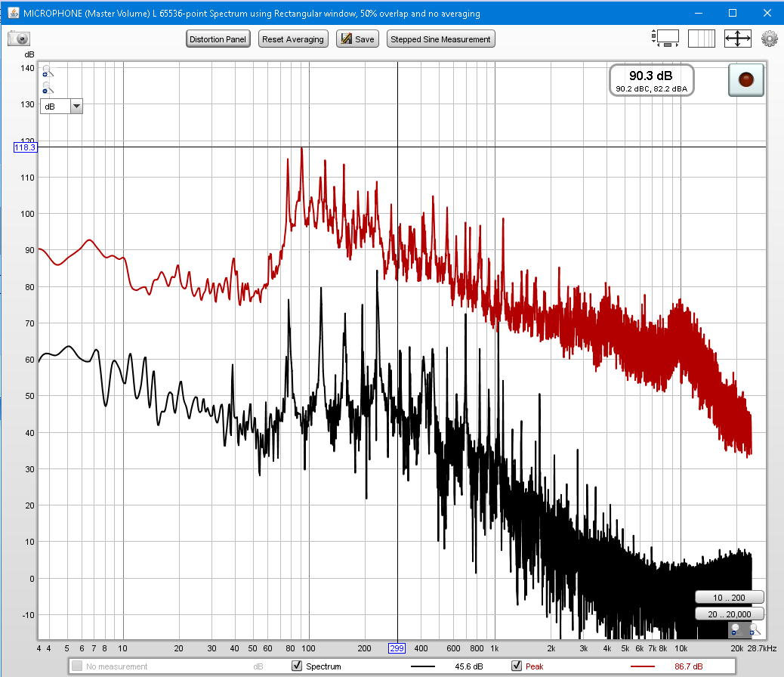Save the spectrum measurement
The width and height of the screenshot is (784, 677).
pos(357,39)
